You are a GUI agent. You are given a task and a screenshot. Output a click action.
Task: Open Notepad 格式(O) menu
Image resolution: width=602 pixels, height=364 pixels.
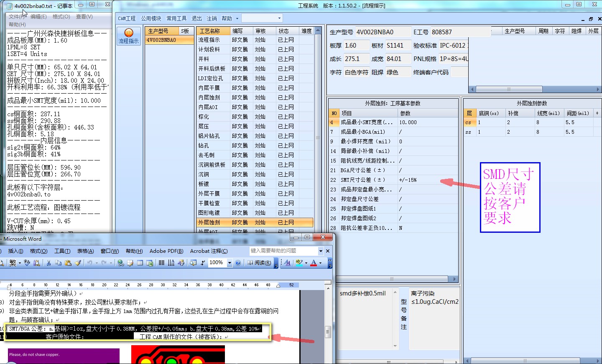(61, 16)
